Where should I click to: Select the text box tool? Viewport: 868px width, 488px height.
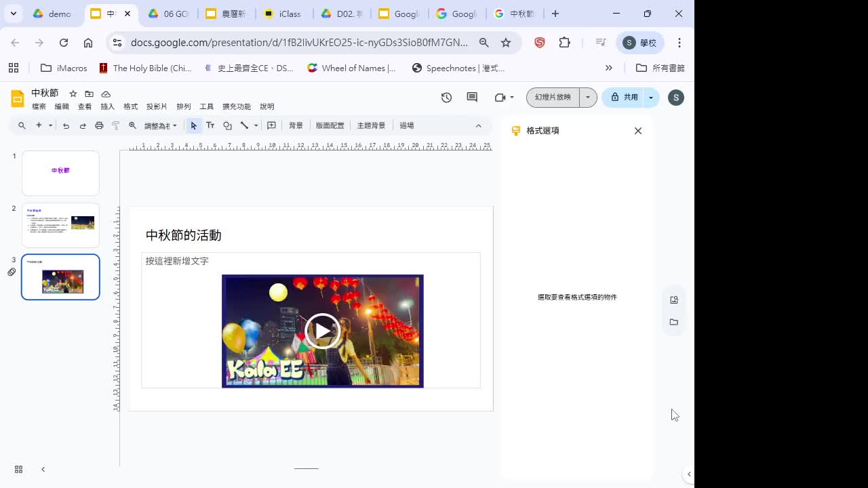(210, 125)
